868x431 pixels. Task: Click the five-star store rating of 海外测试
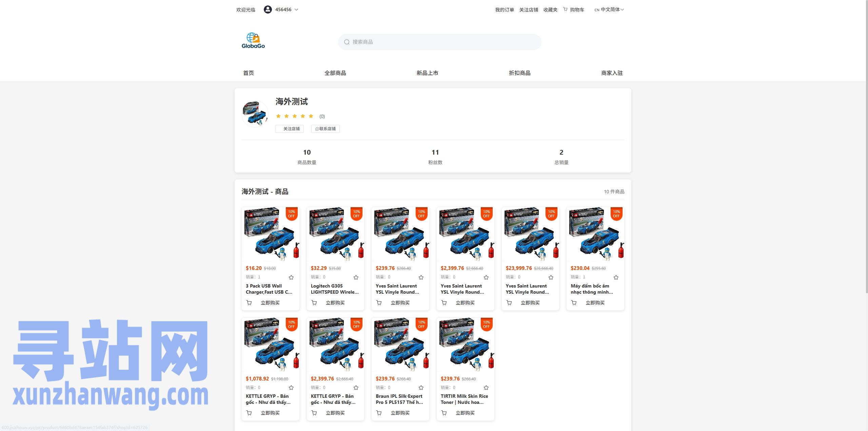point(295,116)
